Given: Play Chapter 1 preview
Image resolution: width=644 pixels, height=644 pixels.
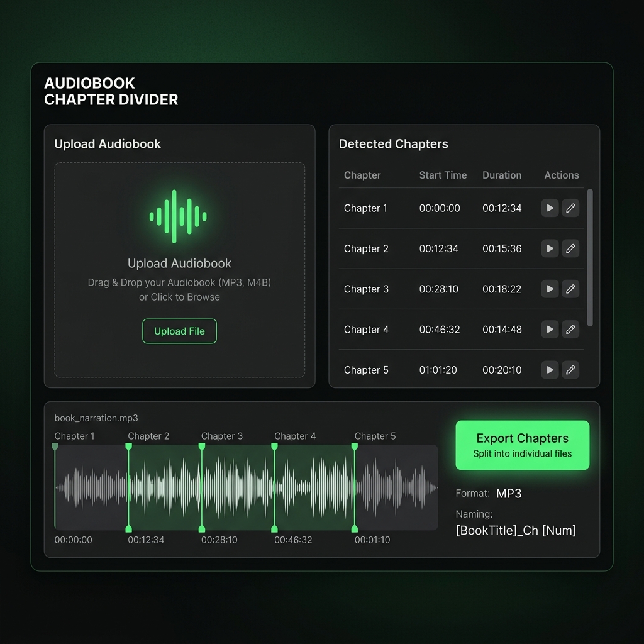Looking at the screenshot, I should (x=550, y=208).
